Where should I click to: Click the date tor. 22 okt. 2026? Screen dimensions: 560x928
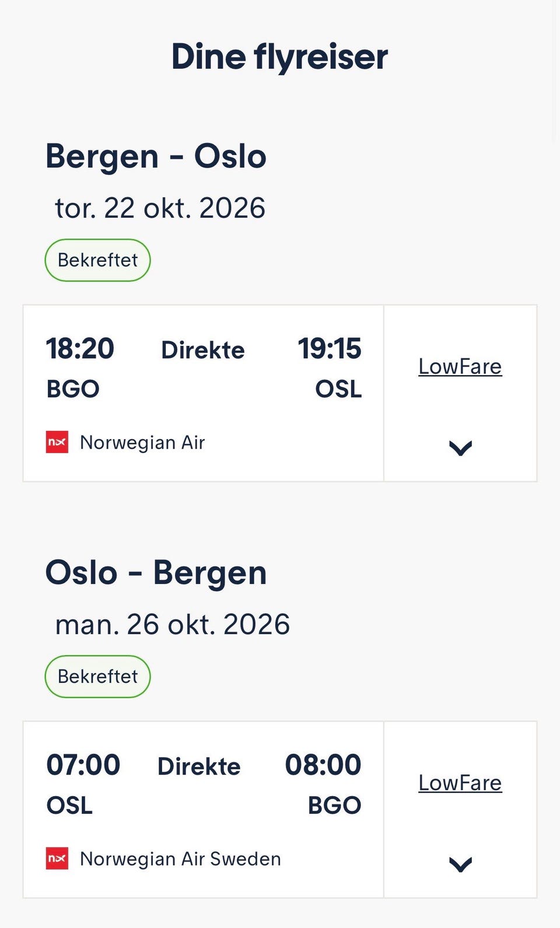coord(160,208)
